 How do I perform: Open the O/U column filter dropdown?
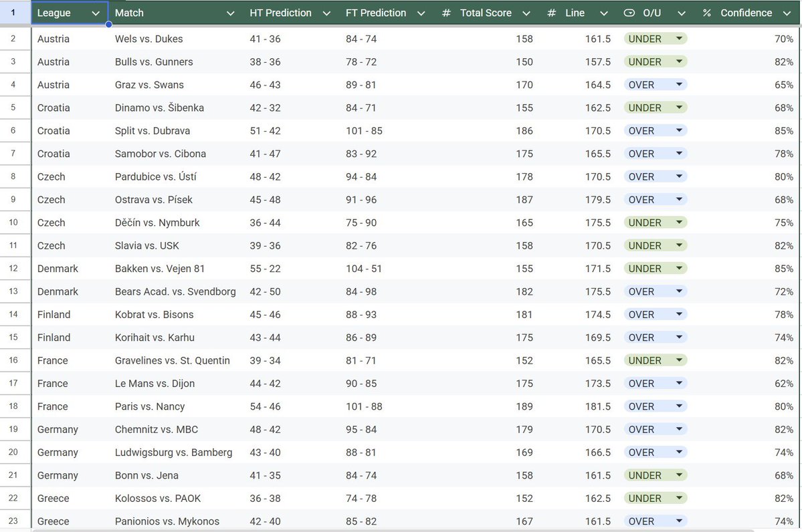point(682,13)
